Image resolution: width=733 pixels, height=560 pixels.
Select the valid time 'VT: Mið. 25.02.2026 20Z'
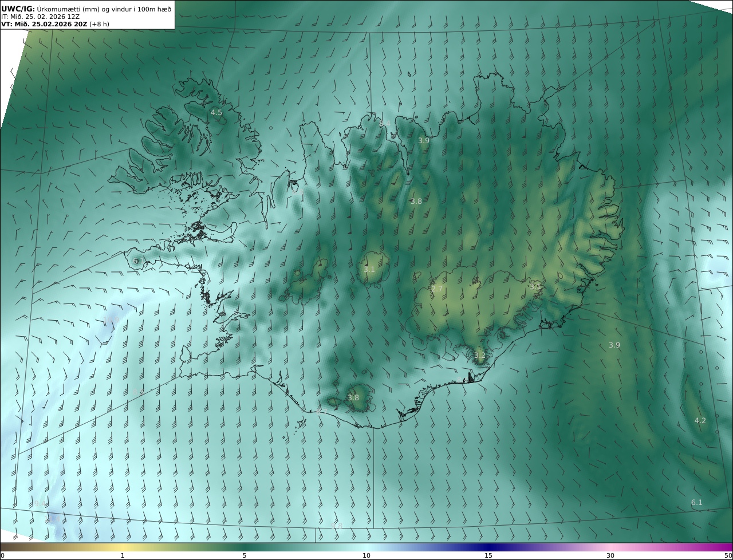click(x=44, y=24)
